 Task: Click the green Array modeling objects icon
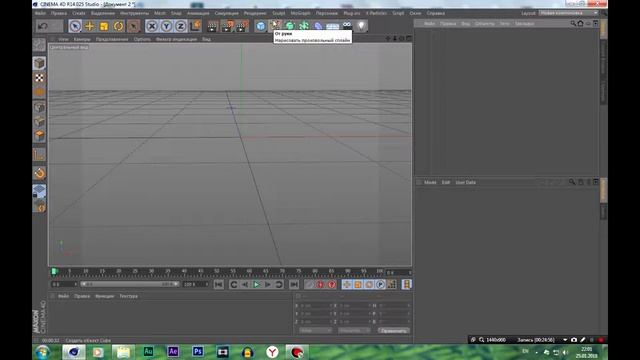click(x=304, y=26)
